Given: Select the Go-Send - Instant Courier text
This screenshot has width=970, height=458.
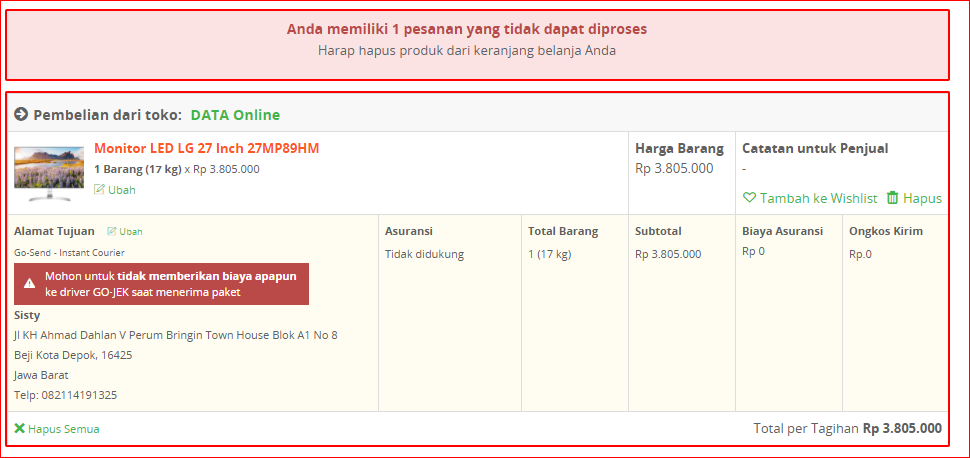Looking at the screenshot, I should [69, 253].
